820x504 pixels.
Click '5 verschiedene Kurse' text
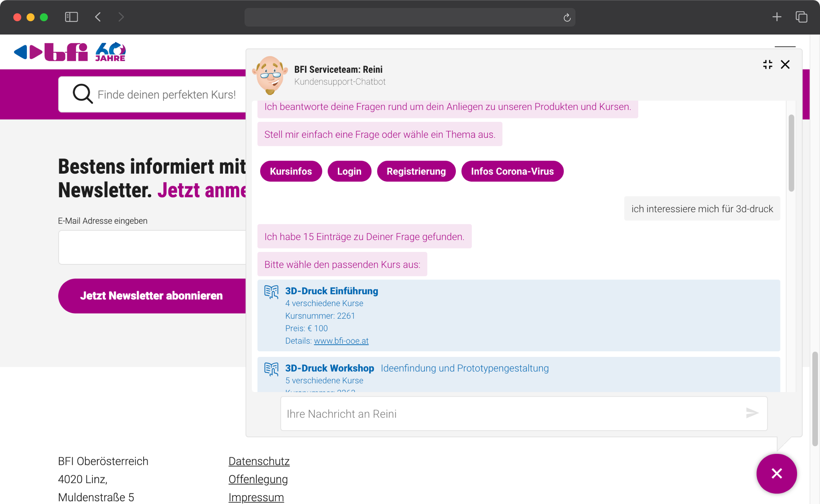324,380
